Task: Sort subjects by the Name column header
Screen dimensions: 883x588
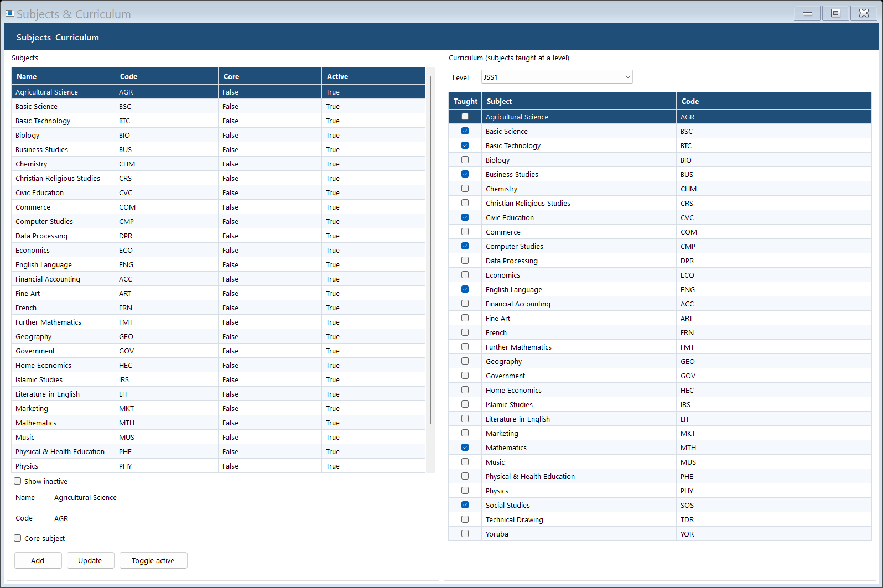Action: coord(63,76)
